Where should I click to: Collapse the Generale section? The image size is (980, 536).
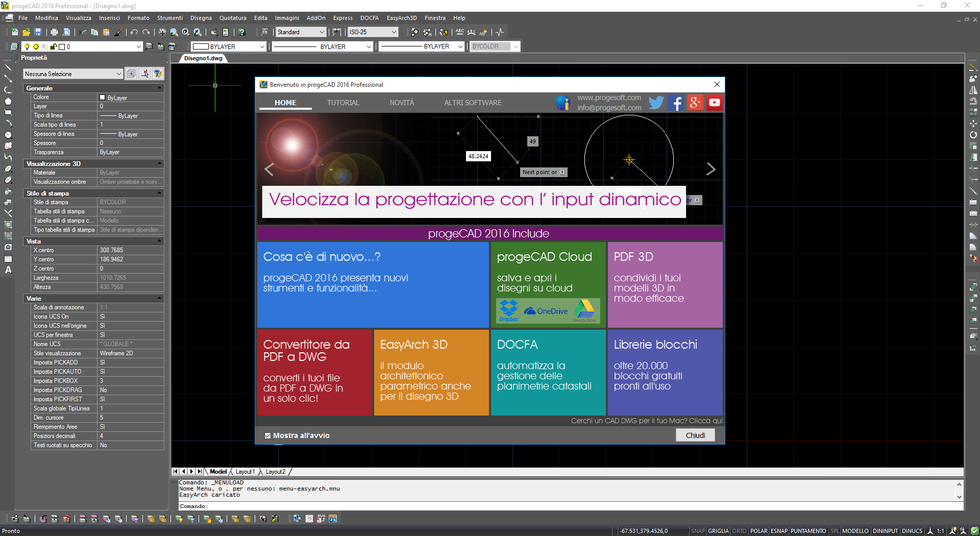159,88
